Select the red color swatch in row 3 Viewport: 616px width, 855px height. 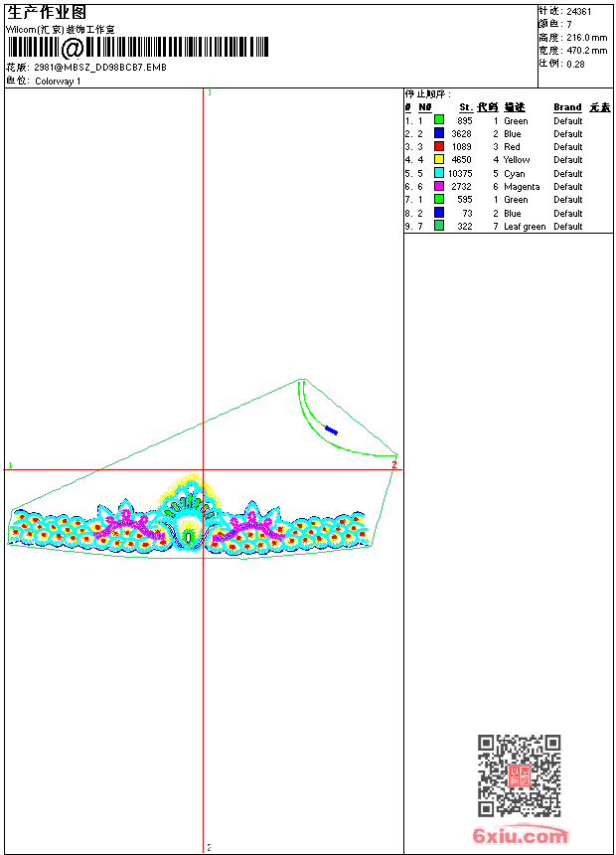[x=439, y=146]
